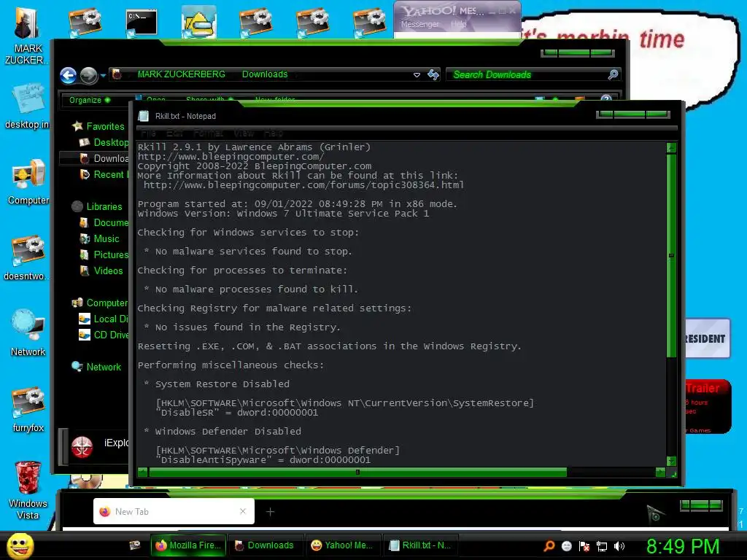Screen dimensions: 747x560
Task: Click Notepad scroll right arrow
Action: [x=660, y=472]
